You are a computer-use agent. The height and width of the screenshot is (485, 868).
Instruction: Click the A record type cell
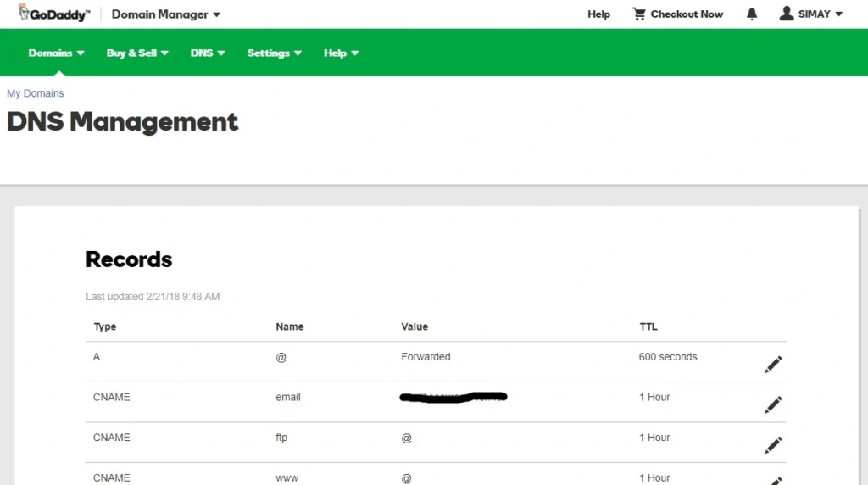pyautogui.click(x=97, y=357)
